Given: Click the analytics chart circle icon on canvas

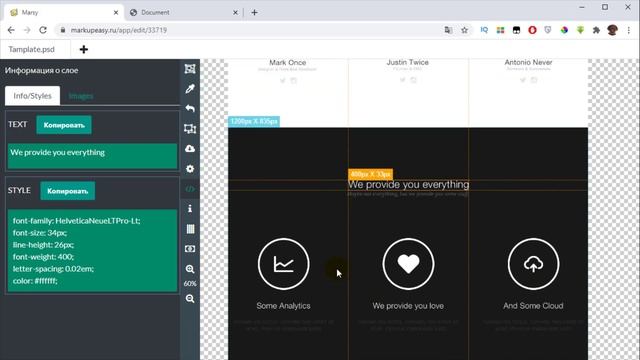Looking at the screenshot, I should coord(284,264).
